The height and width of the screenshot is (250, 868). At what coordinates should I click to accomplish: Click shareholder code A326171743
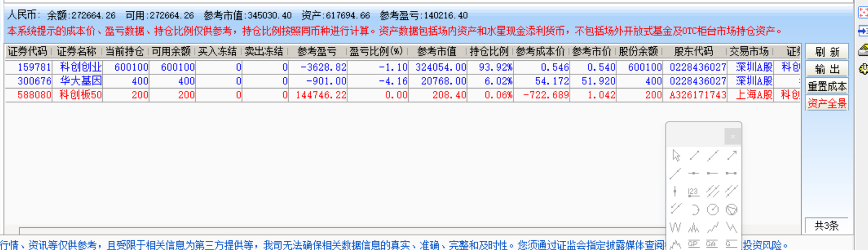point(698,95)
